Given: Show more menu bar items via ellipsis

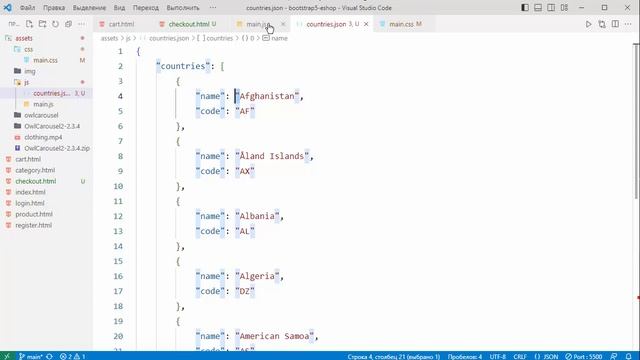Looking at the screenshot, I should pos(213,8).
